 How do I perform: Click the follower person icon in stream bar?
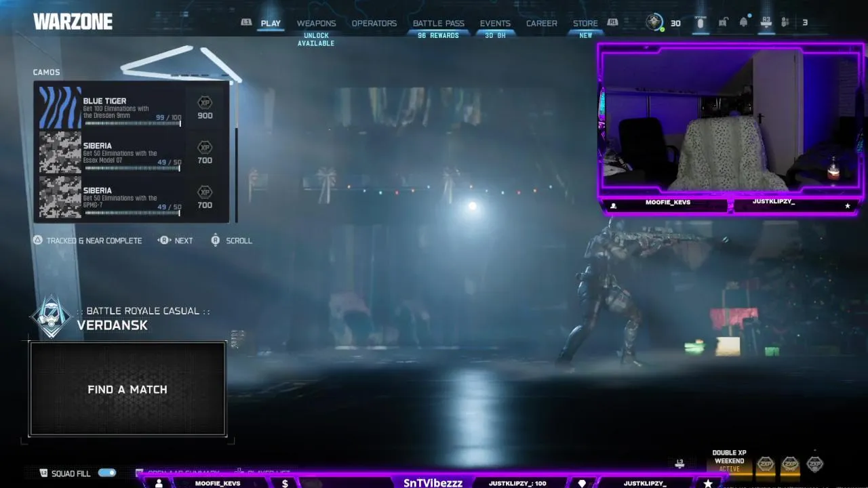pos(159,483)
